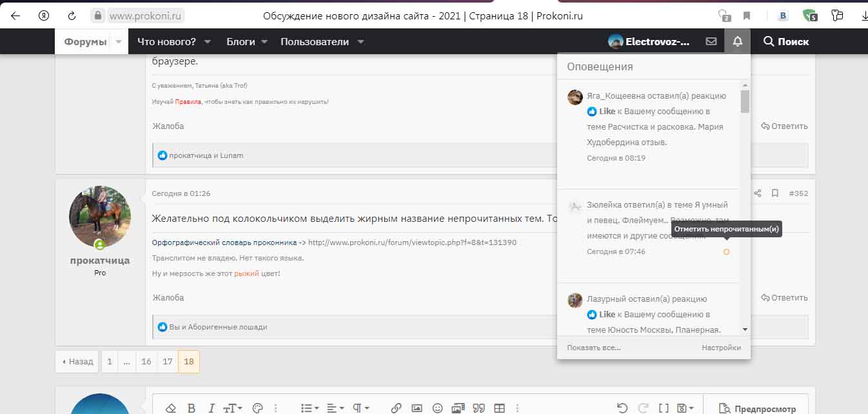
Task: Insert a table using editor toolbar
Action: pos(499,408)
